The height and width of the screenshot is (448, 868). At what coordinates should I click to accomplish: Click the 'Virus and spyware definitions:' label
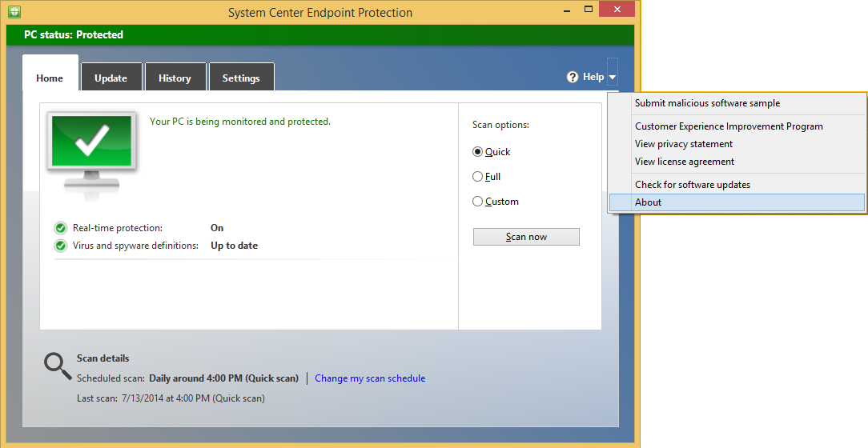coord(135,246)
